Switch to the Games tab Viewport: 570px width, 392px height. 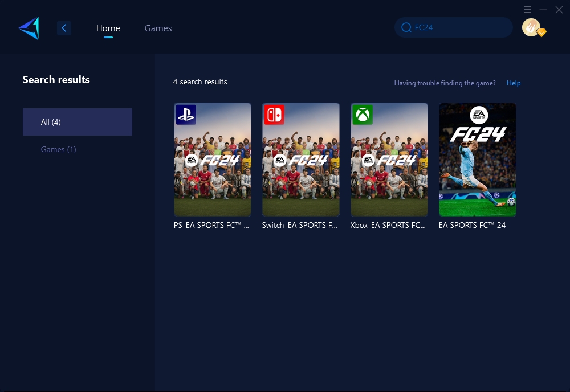(158, 28)
